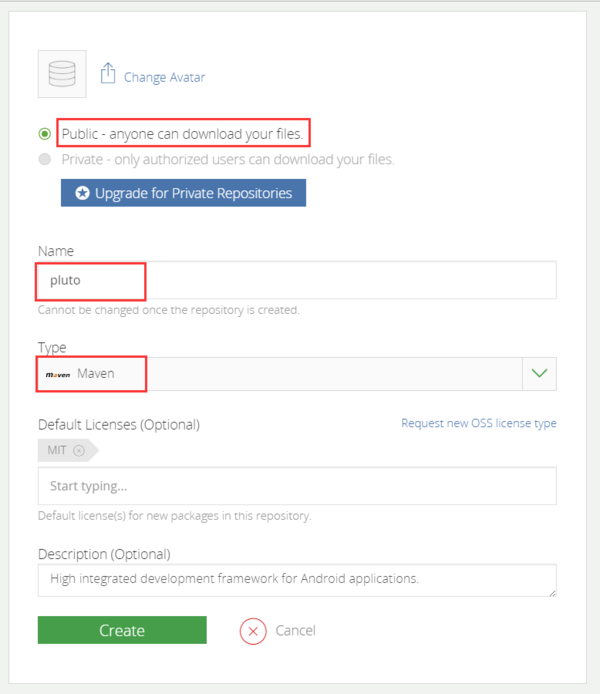Click into the Description text area
Screen dimensions: 600x694
tap(296, 580)
